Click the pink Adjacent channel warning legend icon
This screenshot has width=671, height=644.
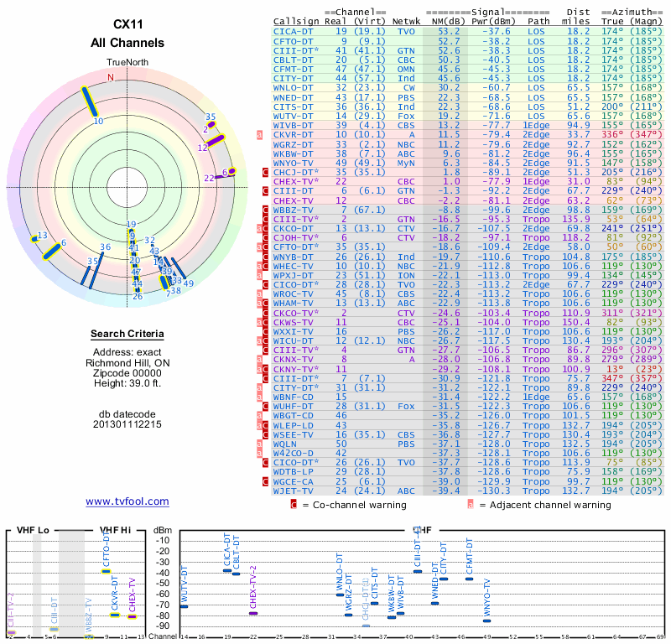(471, 504)
